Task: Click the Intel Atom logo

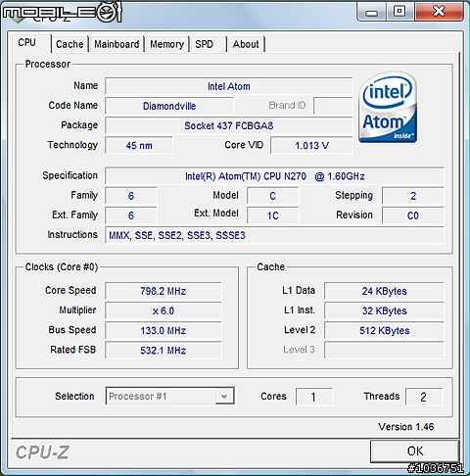Action: click(x=388, y=107)
